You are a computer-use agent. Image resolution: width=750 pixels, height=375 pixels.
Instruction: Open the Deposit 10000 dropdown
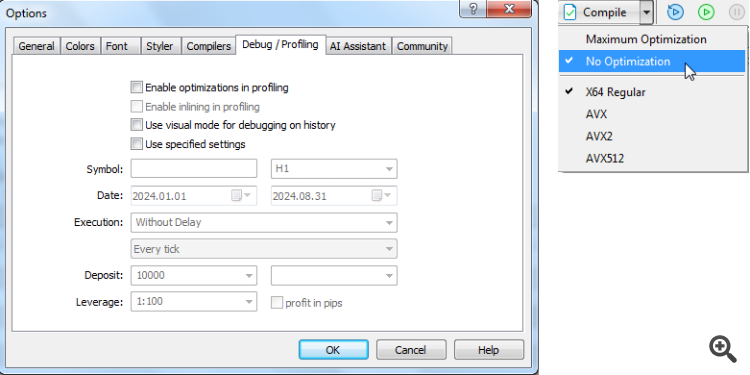(x=194, y=276)
